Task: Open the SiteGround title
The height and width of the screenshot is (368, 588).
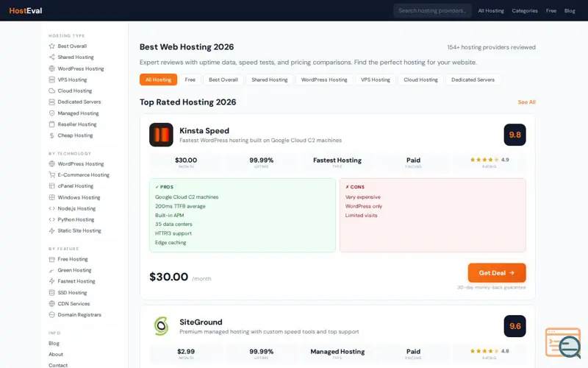Action: 201,322
